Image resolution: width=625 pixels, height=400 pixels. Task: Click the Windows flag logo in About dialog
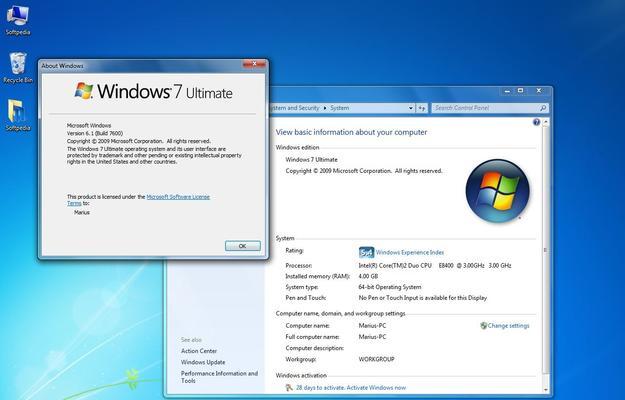(84, 91)
